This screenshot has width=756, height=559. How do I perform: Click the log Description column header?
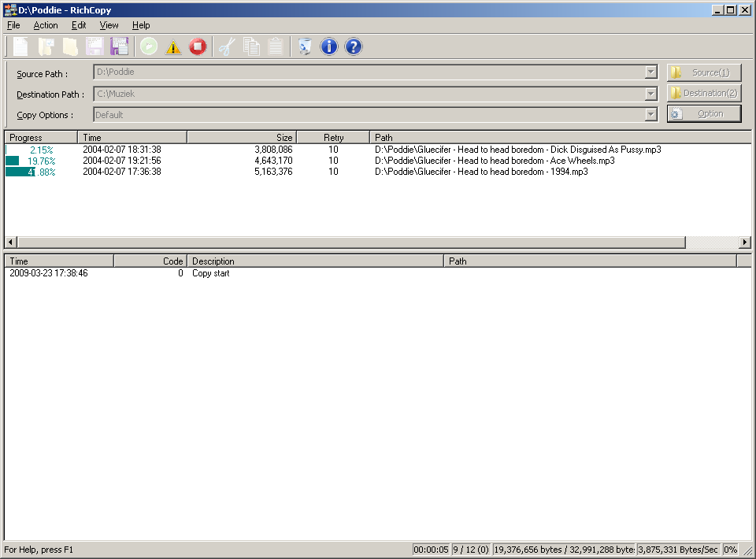315,261
